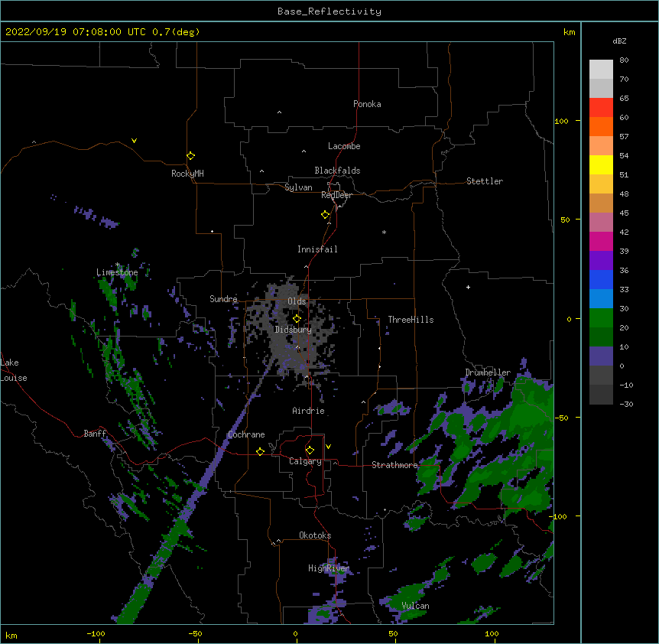Click the red 65 dBZ color swatch
The width and height of the screenshot is (659, 644).
tap(601, 108)
